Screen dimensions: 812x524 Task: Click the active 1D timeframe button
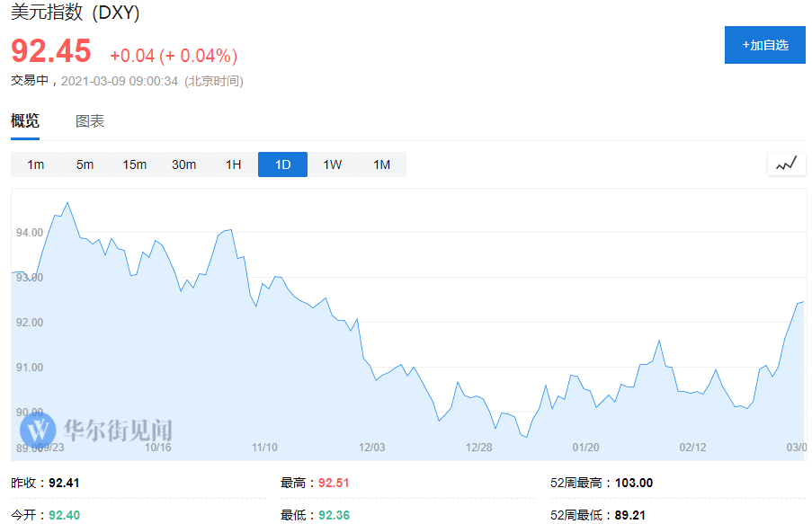coord(281,164)
